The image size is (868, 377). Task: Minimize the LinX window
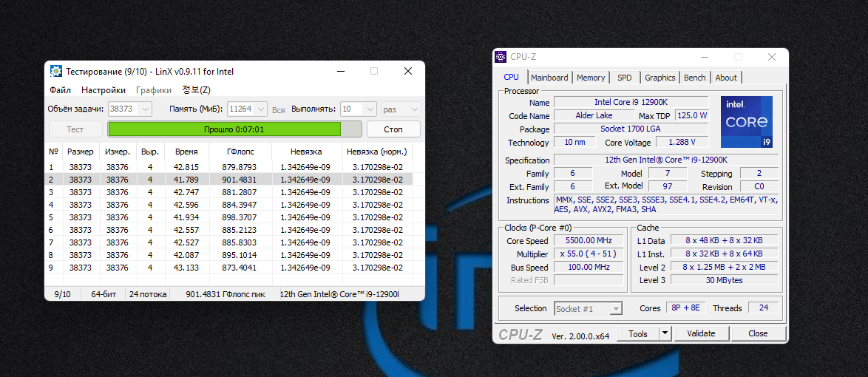click(340, 71)
